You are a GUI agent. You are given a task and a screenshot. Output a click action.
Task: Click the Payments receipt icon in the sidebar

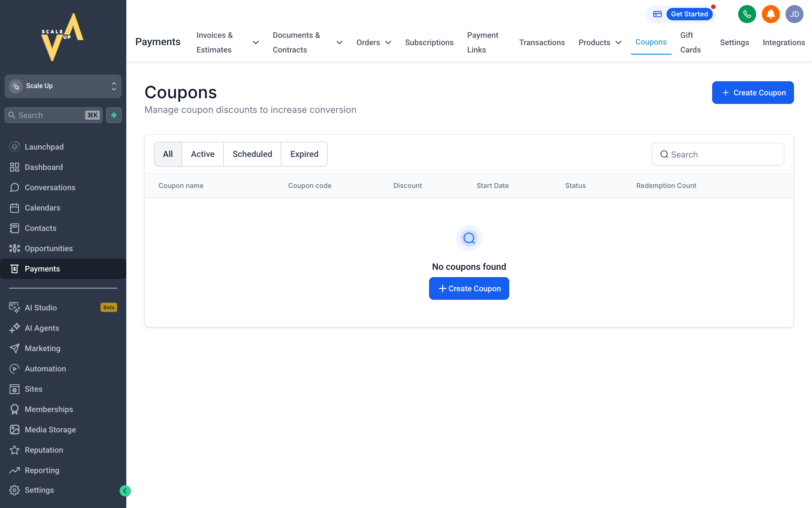(x=14, y=269)
